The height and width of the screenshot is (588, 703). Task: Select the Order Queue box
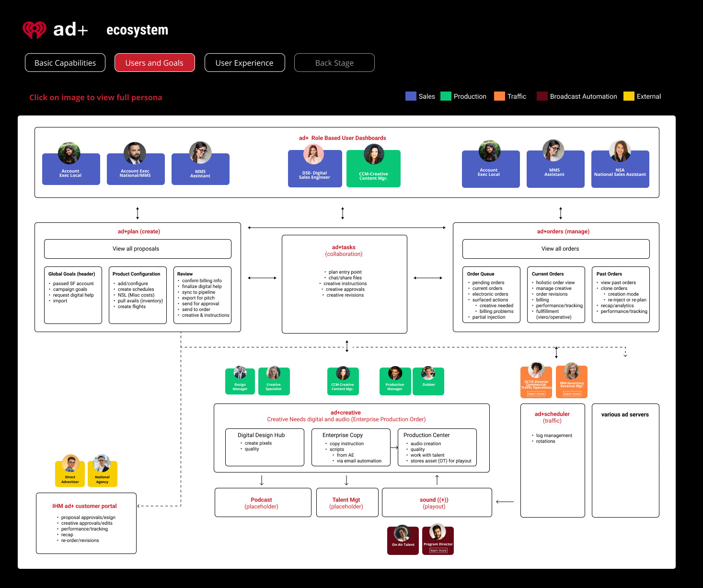[491, 295]
